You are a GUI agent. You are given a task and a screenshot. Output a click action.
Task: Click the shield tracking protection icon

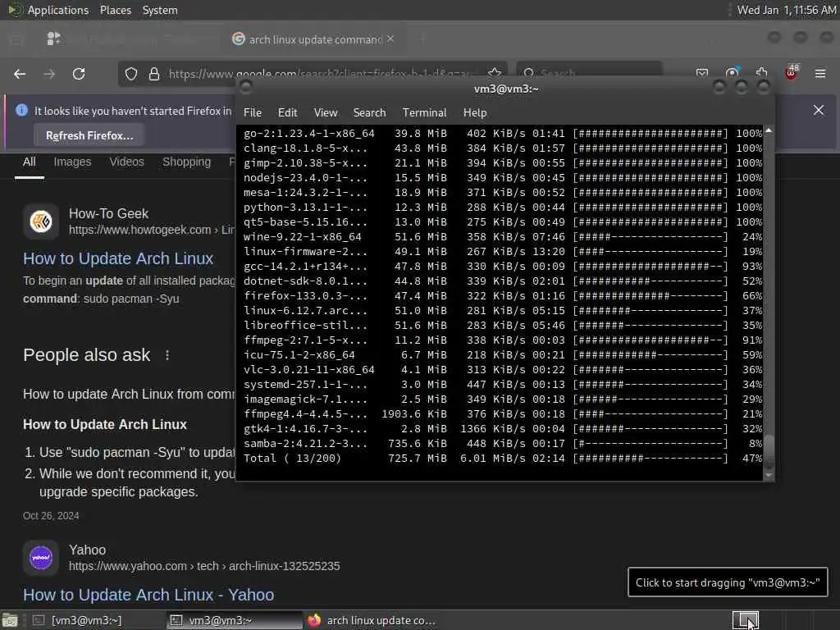point(131,74)
